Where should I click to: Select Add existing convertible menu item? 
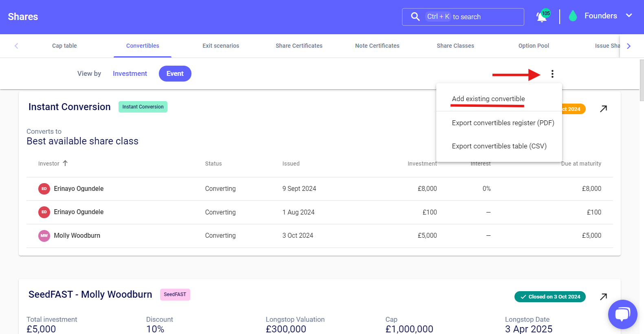488,99
